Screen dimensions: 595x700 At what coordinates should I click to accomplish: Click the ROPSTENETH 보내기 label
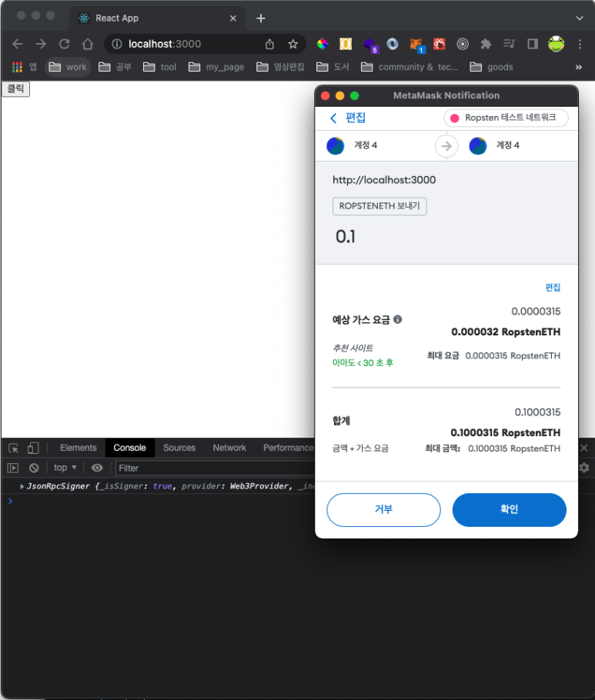pyautogui.click(x=379, y=206)
